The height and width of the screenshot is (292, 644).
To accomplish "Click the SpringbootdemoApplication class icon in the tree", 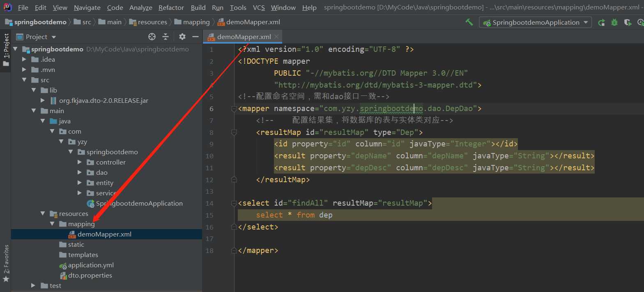I will (90, 204).
